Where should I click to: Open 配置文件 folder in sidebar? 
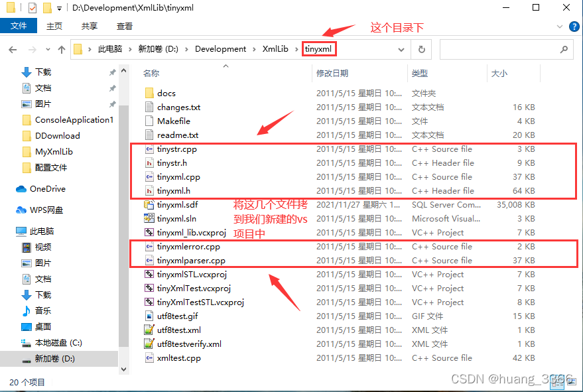pyautogui.click(x=44, y=168)
